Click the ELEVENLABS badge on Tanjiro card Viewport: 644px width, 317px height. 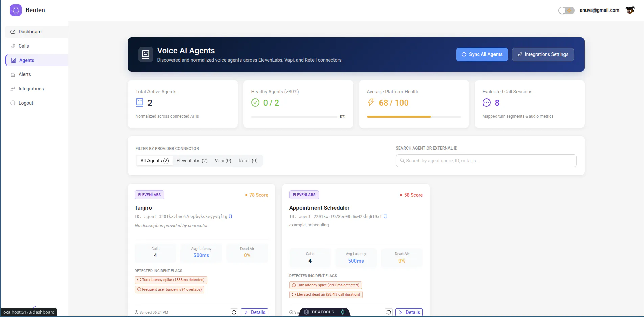[x=149, y=195]
